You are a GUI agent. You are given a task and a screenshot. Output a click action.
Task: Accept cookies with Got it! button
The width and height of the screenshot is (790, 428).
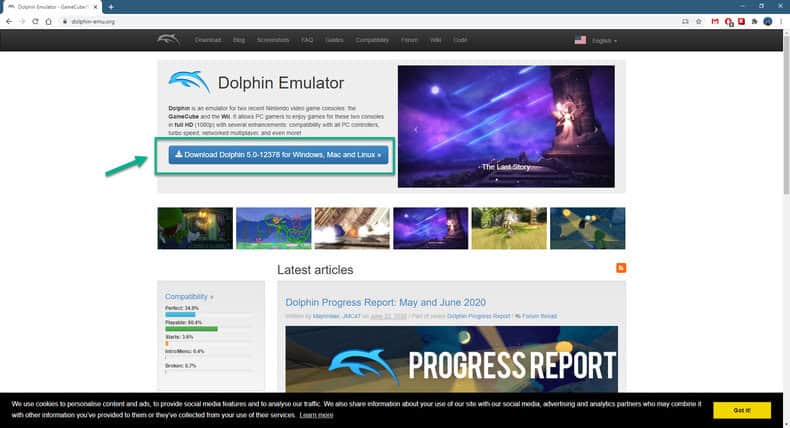click(x=742, y=410)
